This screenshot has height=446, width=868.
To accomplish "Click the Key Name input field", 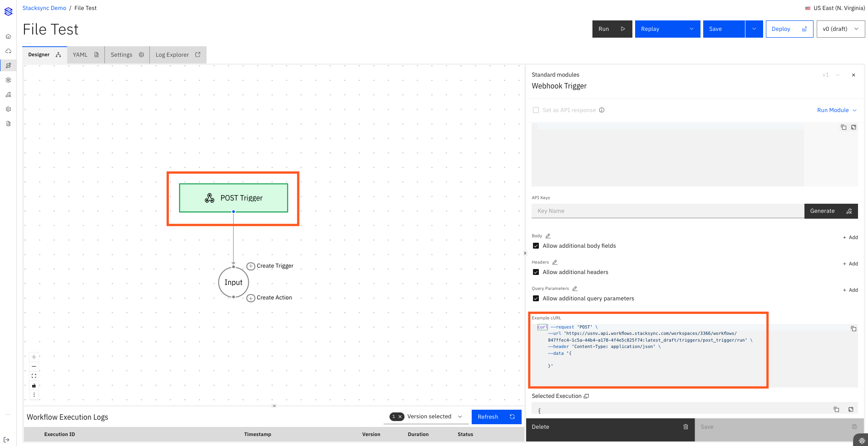I will point(667,211).
